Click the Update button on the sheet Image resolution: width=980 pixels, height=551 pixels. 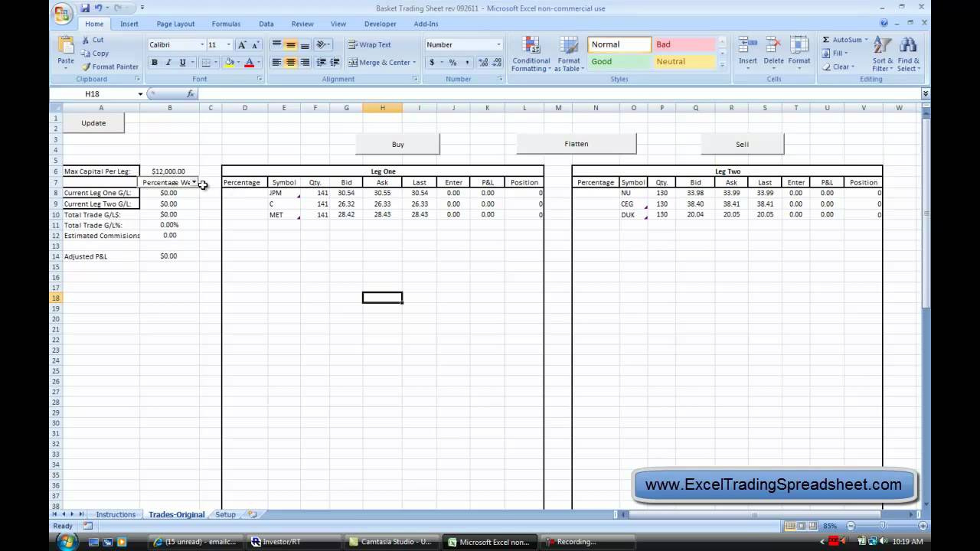coord(93,123)
